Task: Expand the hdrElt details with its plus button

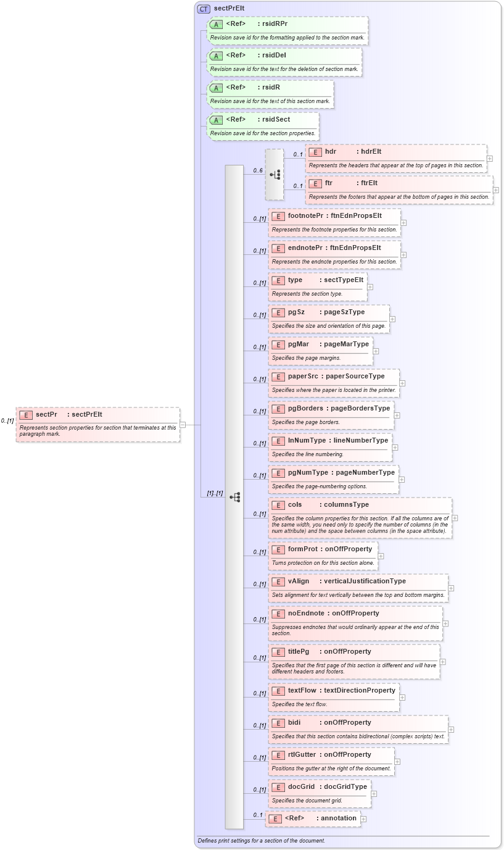Action: coord(489,159)
